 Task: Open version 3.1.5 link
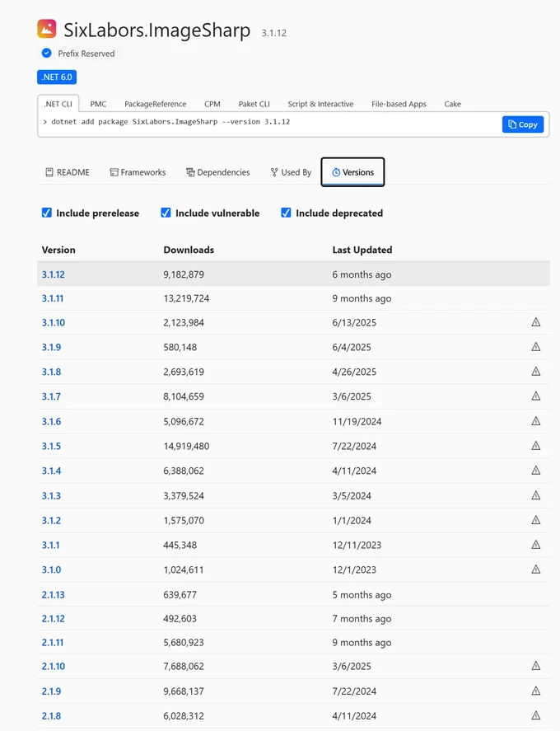click(x=51, y=446)
